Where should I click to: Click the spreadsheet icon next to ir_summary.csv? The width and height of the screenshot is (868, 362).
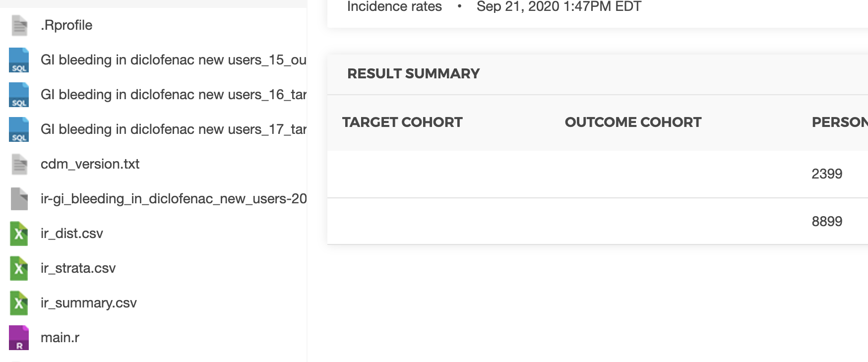pyautogui.click(x=18, y=303)
